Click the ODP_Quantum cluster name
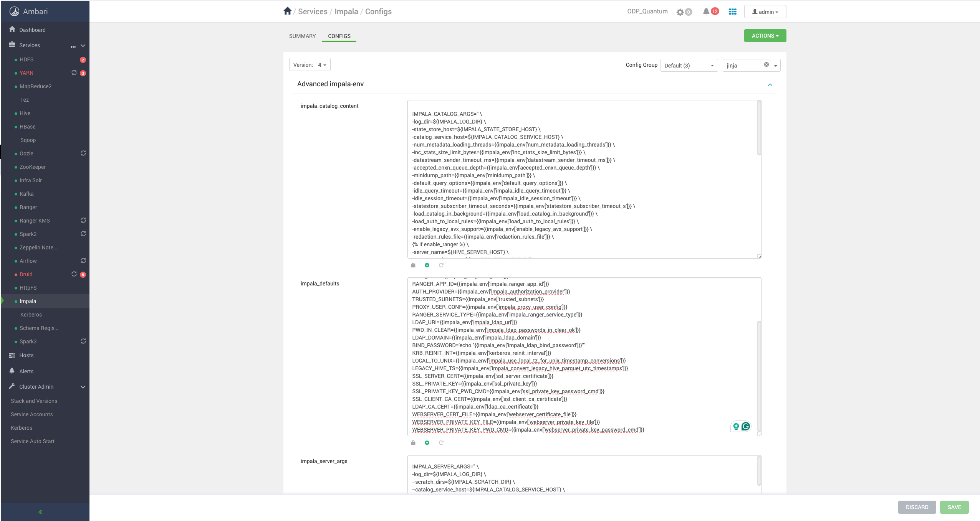Image resolution: width=980 pixels, height=521 pixels. pos(647,12)
